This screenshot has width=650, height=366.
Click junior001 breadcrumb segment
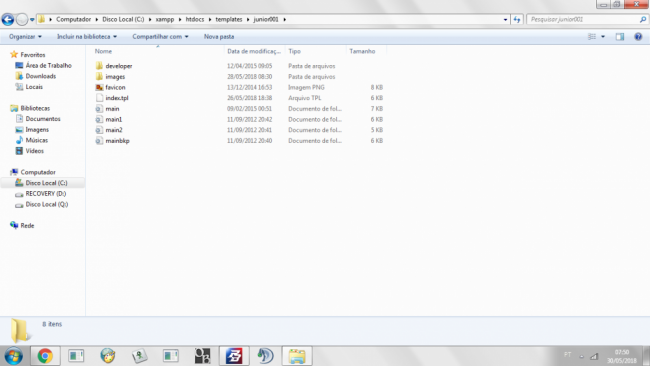pos(266,19)
